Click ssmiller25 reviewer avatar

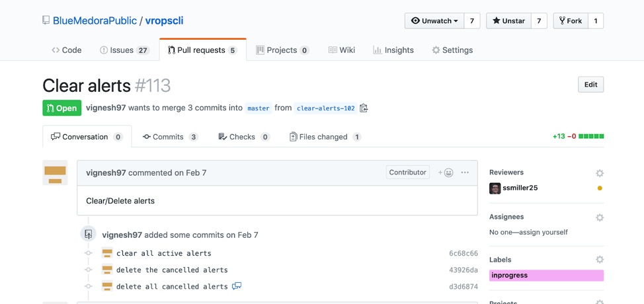pos(495,188)
